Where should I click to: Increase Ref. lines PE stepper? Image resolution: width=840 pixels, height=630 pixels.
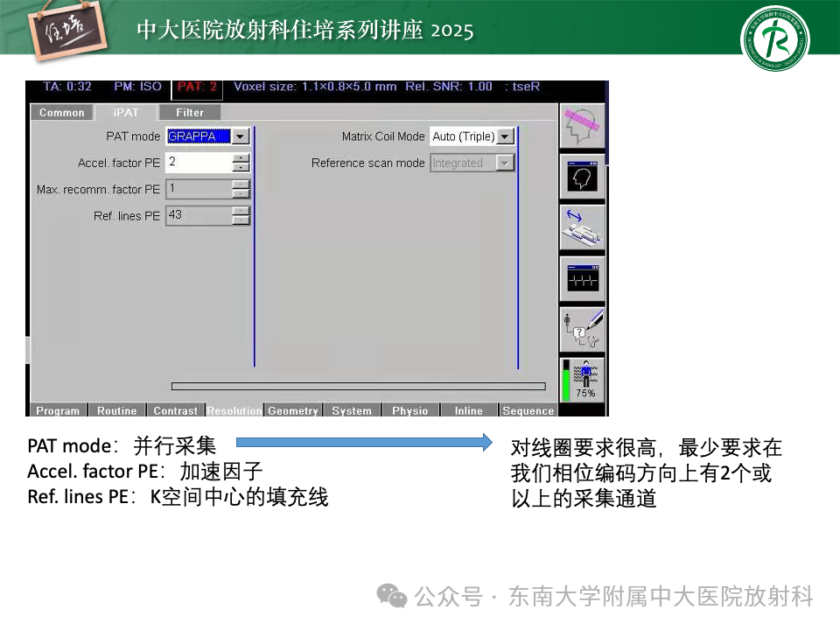[x=241, y=211]
